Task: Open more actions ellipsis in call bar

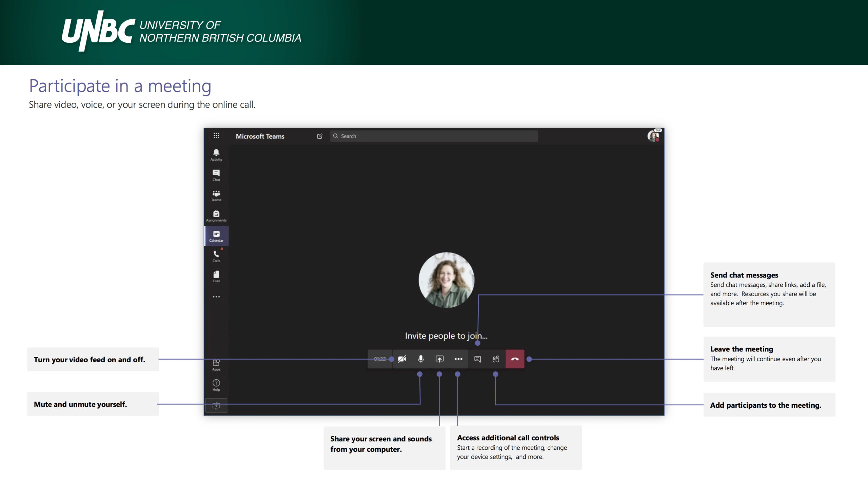Action: click(458, 359)
